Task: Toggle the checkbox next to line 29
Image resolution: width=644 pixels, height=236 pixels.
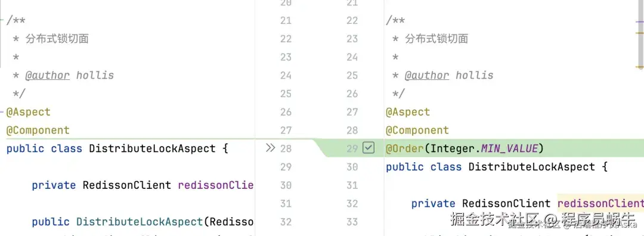Action: (x=369, y=148)
